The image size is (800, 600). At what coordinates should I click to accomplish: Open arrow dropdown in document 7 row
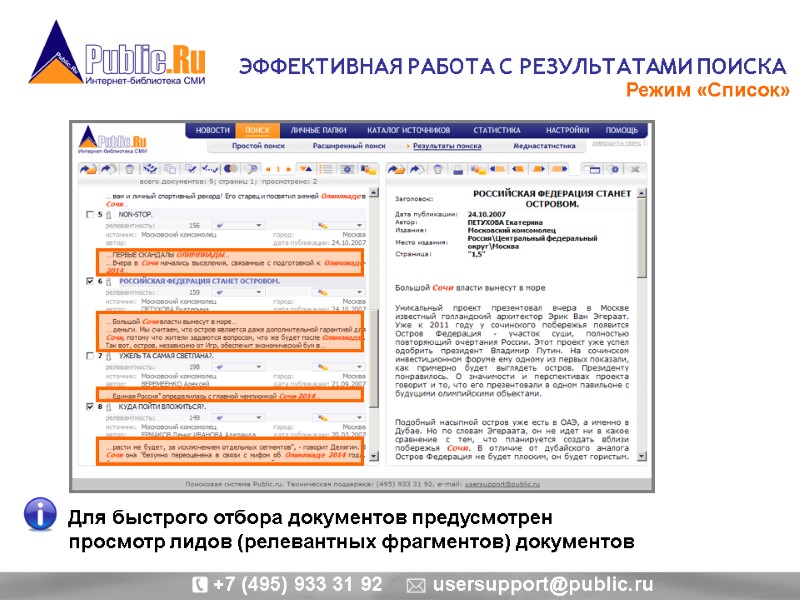pos(238,367)
